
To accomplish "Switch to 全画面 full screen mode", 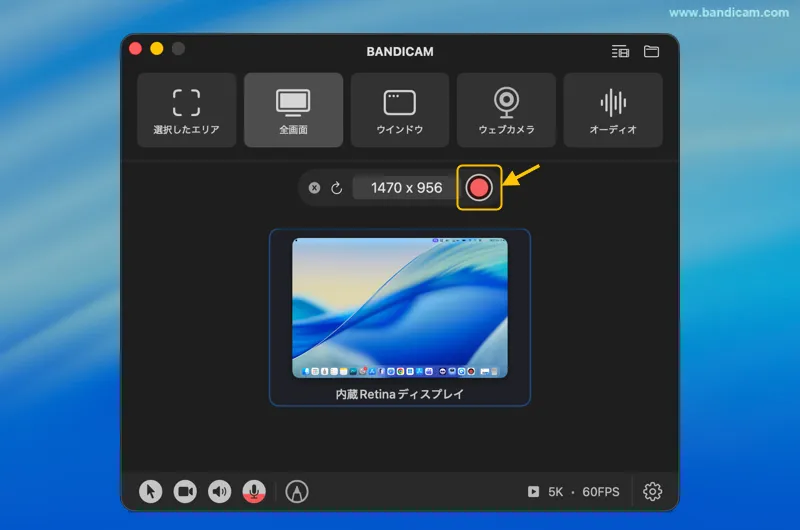I will pyautogui.click(x=293, y=110).
